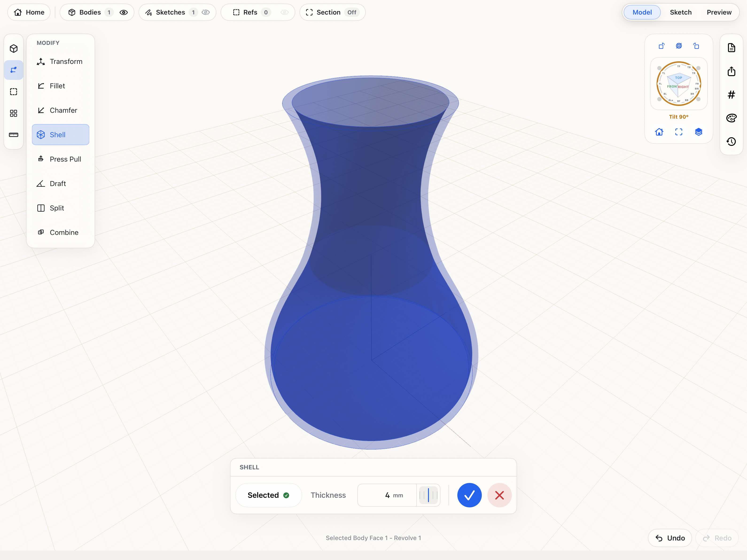Toggle Refs visibility eye icon
The image size is (747, 560).
[x=285, y=12]
